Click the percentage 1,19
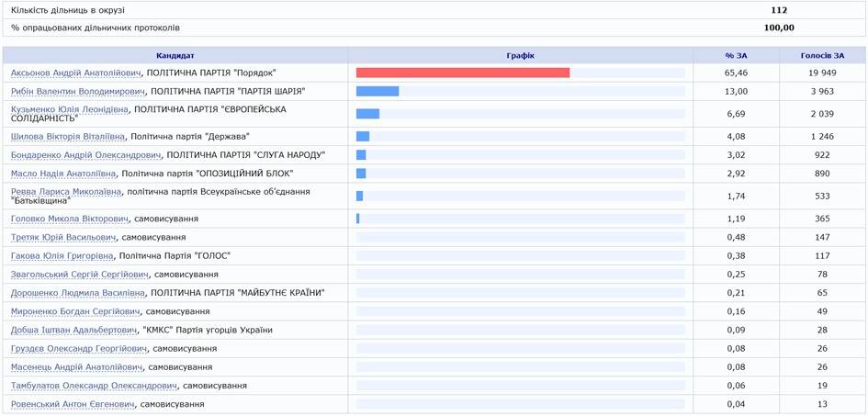 pos(737,219)
